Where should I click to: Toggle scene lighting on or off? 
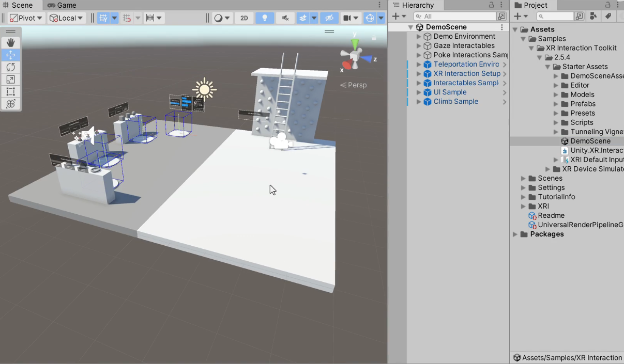[x=264, y=18]
